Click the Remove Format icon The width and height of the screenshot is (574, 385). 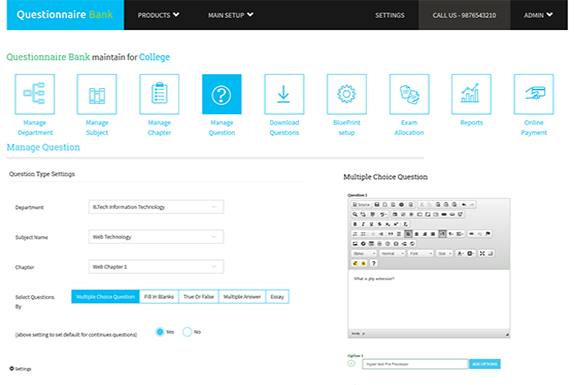405,224
